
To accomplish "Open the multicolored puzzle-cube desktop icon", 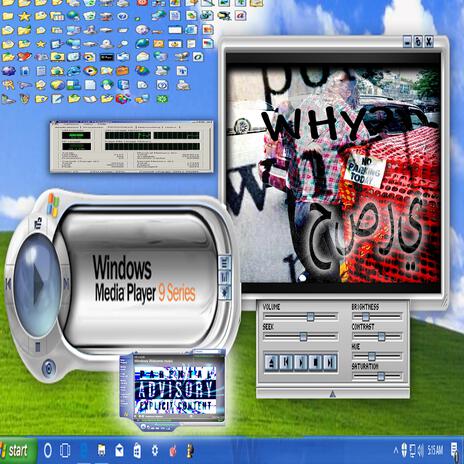I will click(x=122, y=99).
